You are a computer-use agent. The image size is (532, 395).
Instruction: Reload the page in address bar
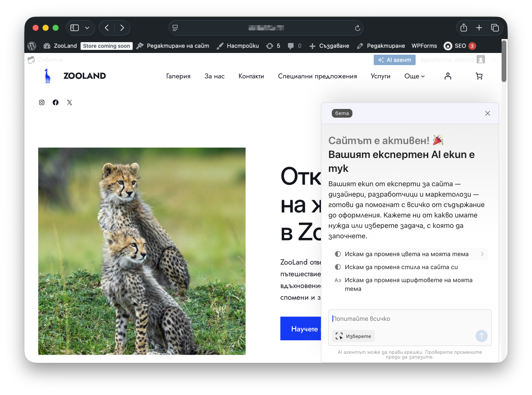point(357,28)
